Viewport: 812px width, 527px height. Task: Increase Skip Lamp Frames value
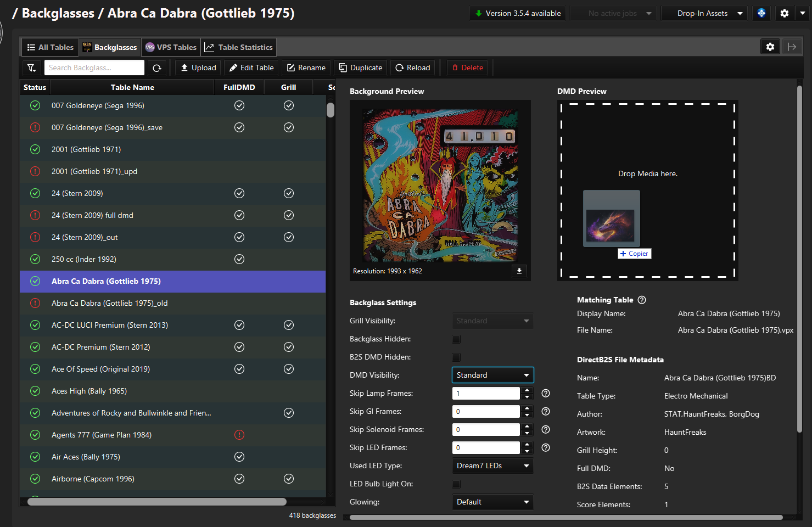pos(528,390)
